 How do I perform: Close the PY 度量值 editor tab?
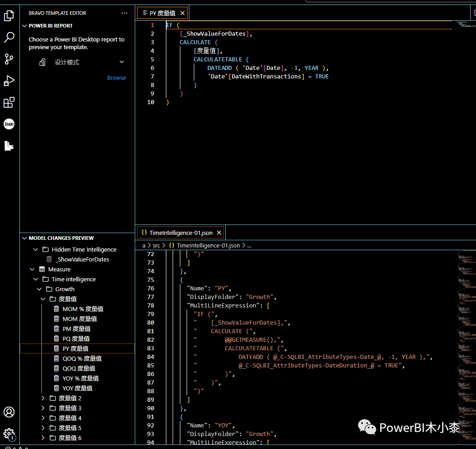tap(183, 13)
